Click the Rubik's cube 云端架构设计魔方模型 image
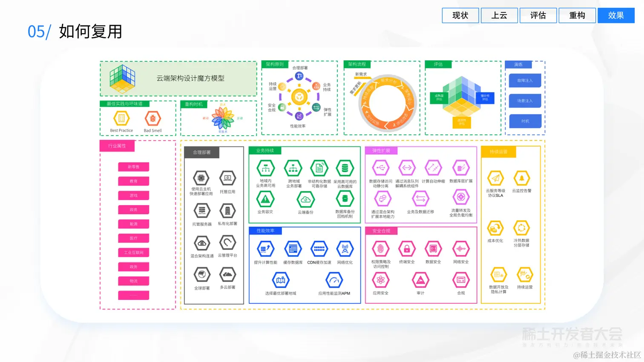Screen dimensions: 644x362 (x=122, y=79)
